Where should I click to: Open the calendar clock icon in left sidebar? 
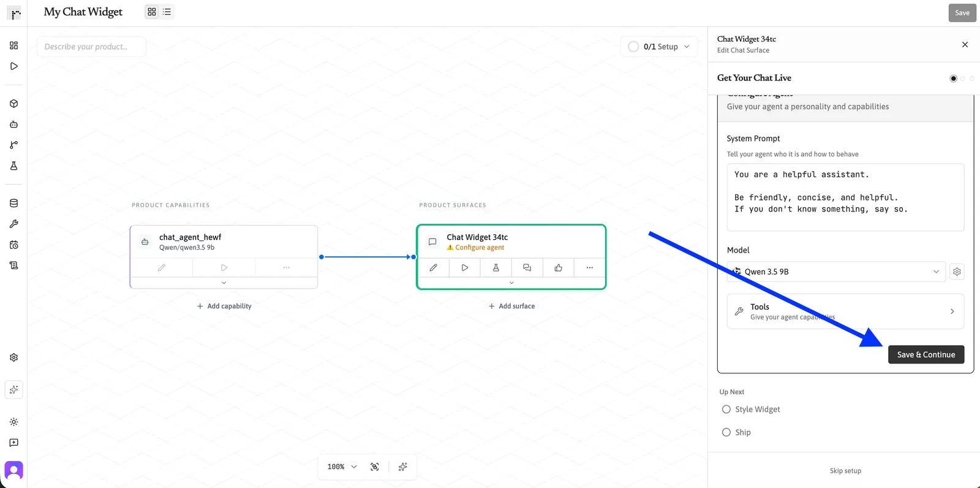pos(13,245)
